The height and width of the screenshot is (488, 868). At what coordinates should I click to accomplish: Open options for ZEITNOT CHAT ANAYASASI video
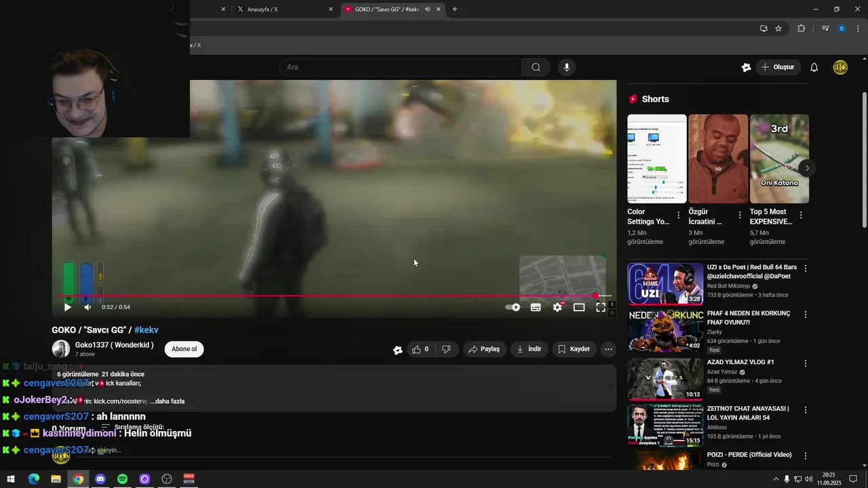806,410
